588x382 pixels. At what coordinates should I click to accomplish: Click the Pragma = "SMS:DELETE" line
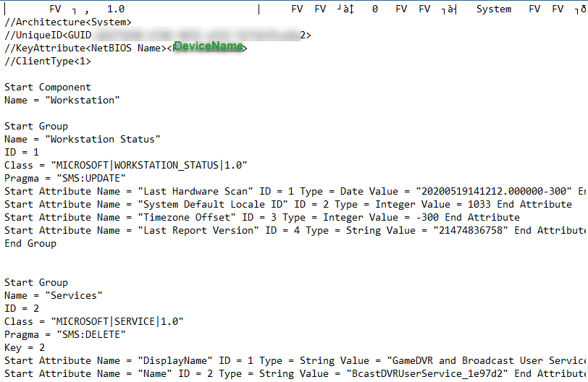click(x=65, y=335)
